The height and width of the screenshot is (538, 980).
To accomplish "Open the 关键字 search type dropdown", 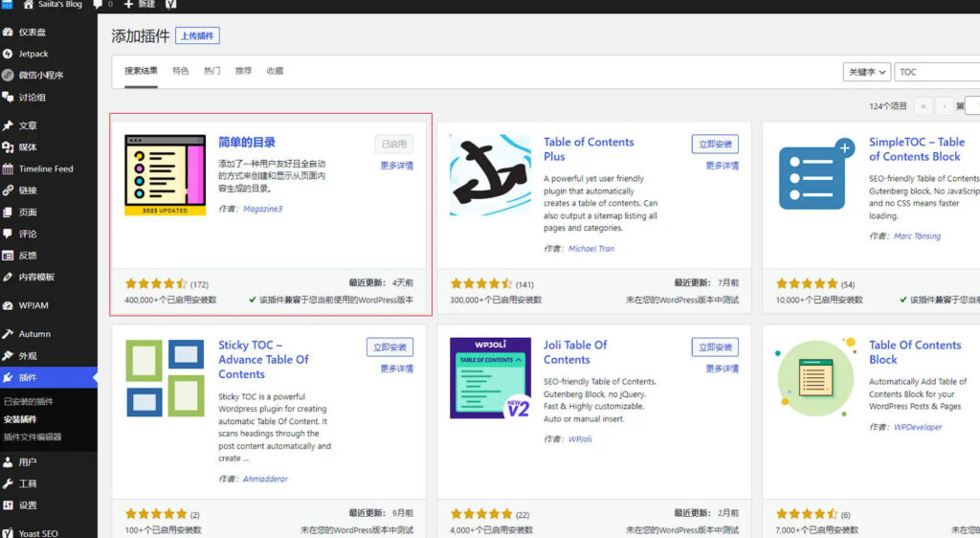I will pyautogui.click(x=867, y=72).
